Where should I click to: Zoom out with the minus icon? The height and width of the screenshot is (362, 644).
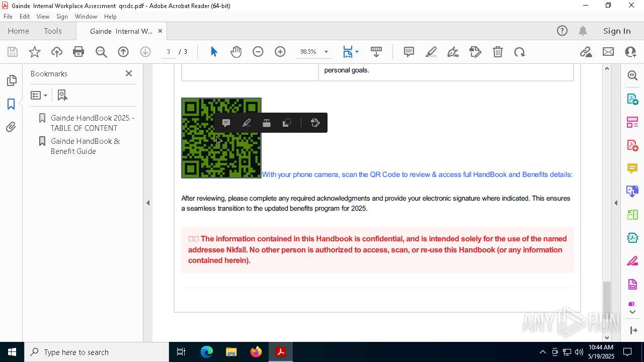click(x=258, y=52)
